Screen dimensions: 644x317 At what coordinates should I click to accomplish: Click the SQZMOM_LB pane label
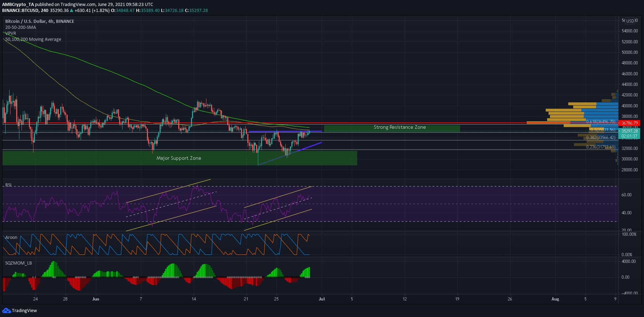coord(18,263)
